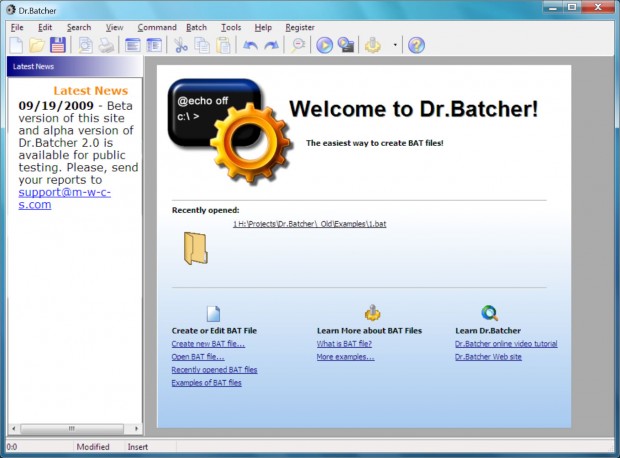Image resolution: width=620 pixels, height=458 pixels.
Task: Maximize the Dr.Batcher window
Action: pos(572,7)
